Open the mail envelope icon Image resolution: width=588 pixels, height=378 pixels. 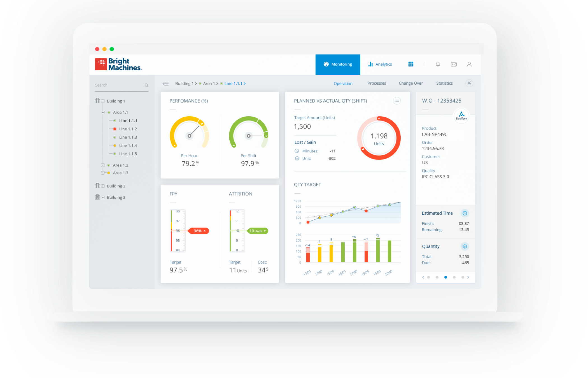(x=454, y=64)
